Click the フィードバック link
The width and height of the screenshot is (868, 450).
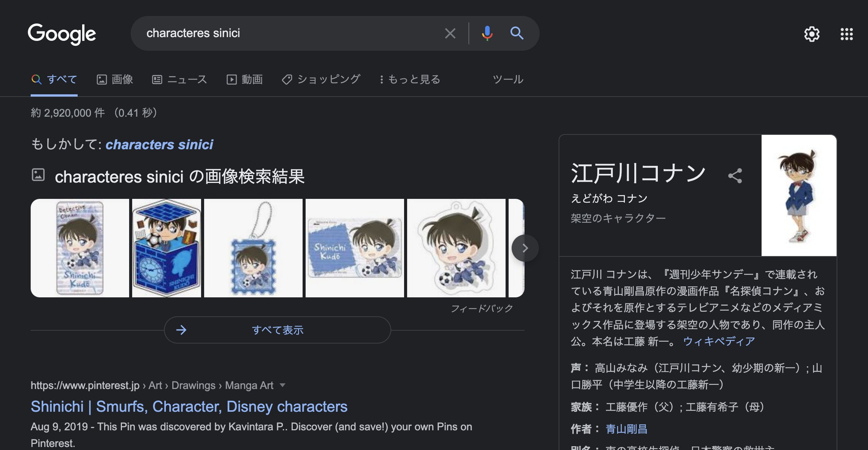(482, 308)
